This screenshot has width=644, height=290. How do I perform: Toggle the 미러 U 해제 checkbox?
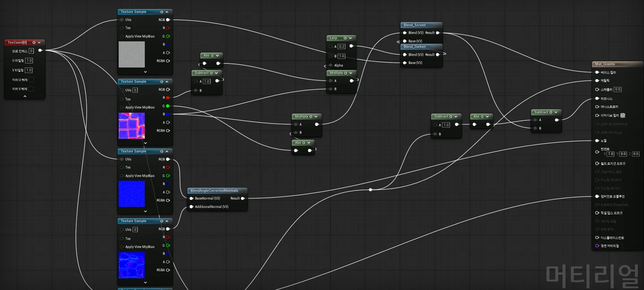(31, 80)
